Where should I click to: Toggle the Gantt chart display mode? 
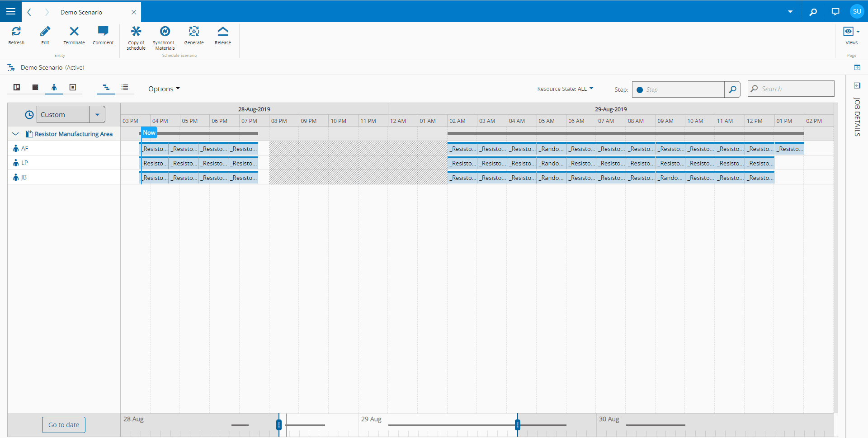click(x=106, y=88)
